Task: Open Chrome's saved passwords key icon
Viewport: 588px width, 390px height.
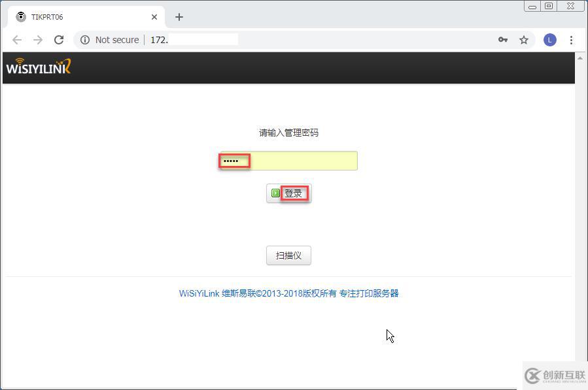Action: tap(502, 40)
